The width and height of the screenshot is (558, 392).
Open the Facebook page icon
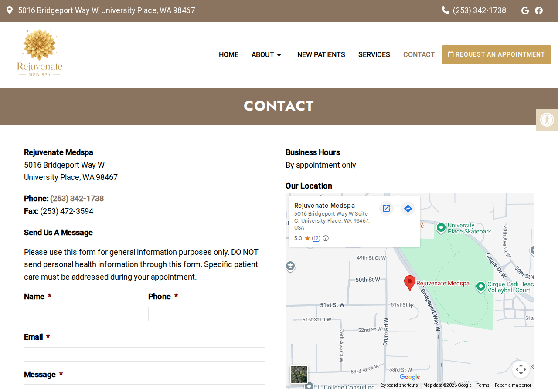539,10
